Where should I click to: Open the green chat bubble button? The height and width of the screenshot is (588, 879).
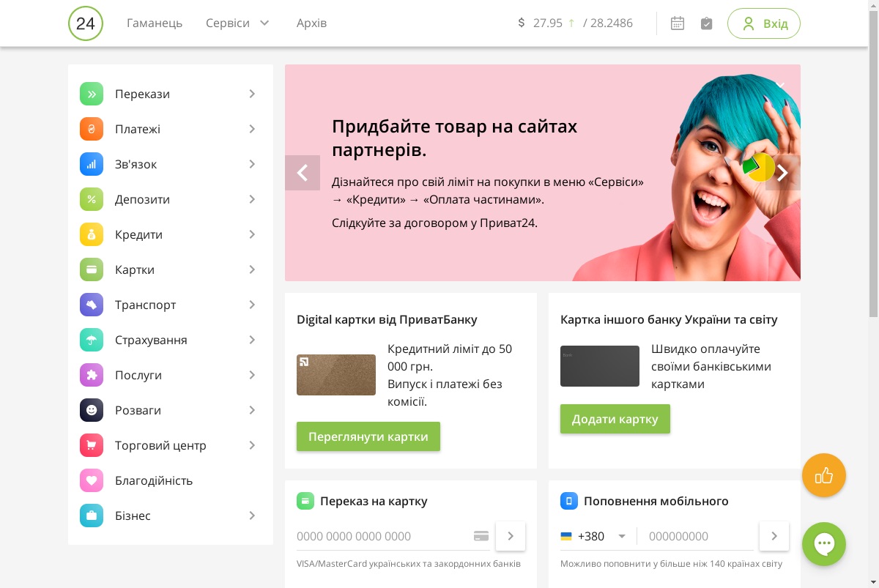[x=824, y=544]
